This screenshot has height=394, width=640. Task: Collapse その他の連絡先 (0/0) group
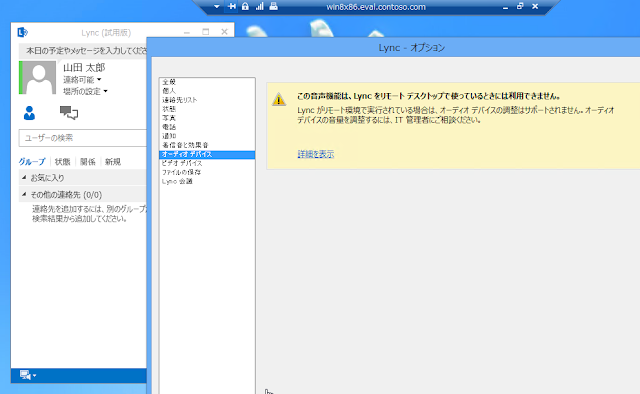tap(24, 194)
